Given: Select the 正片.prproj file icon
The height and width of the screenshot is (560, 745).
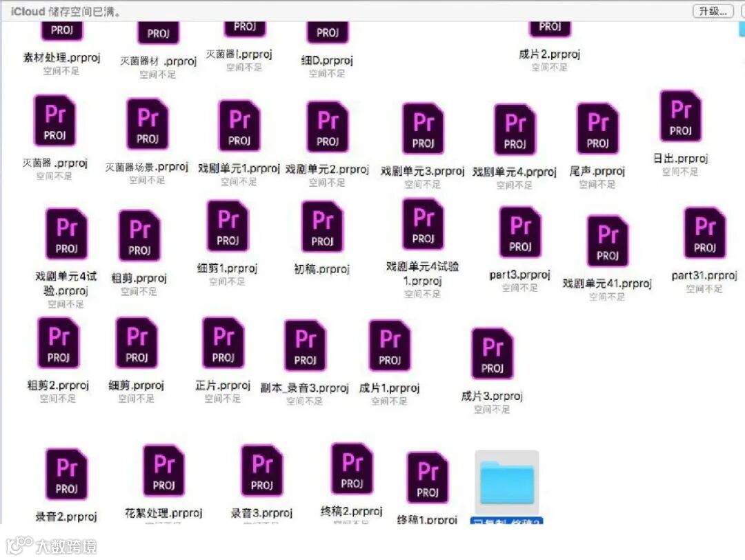Looking at the screenshot, I should (223, 343).
